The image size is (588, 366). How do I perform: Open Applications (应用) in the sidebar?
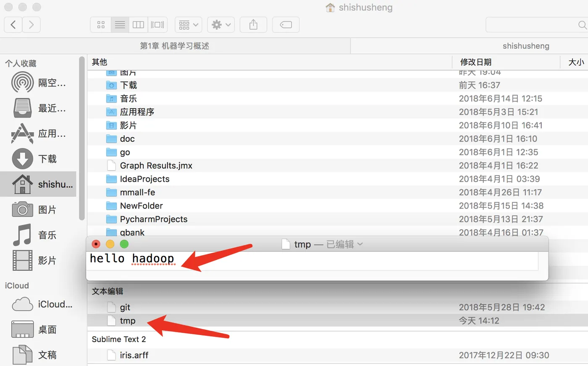pos(39,133)
